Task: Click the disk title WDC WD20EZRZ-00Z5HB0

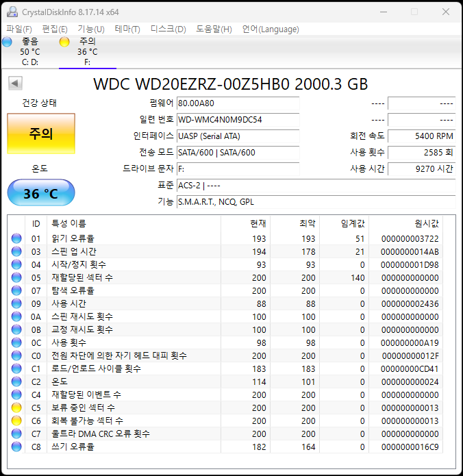Action: pos(231,84)
